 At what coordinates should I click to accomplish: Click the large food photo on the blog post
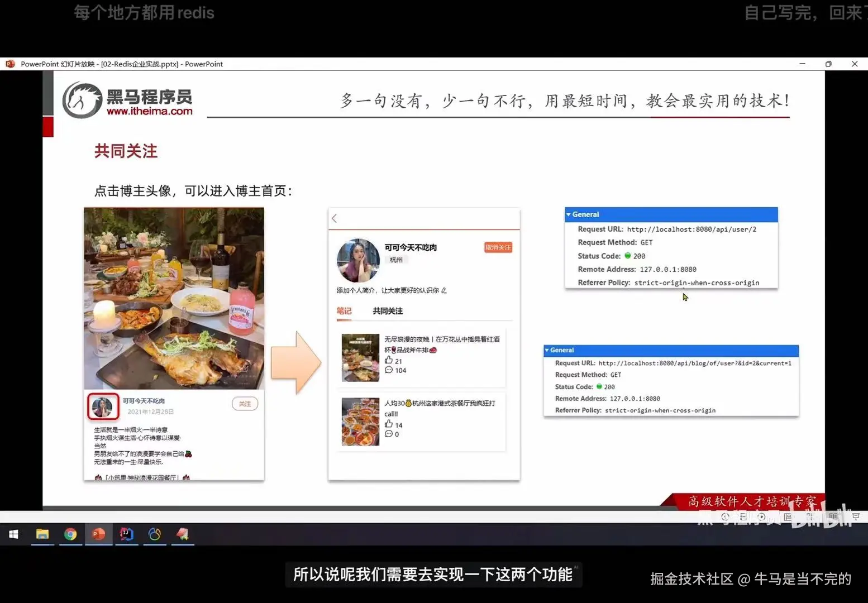(174, 298)
